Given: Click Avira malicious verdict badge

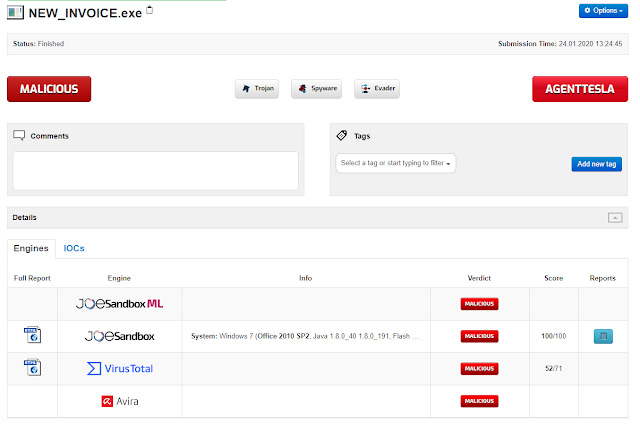Looking at the screenshot, I should coord(479,401).
